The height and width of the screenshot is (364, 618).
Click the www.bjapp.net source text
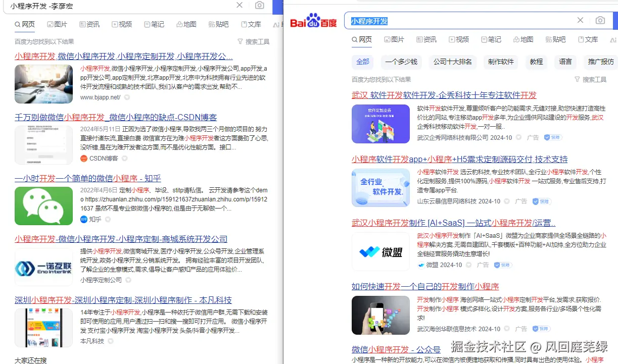(100, 97)
